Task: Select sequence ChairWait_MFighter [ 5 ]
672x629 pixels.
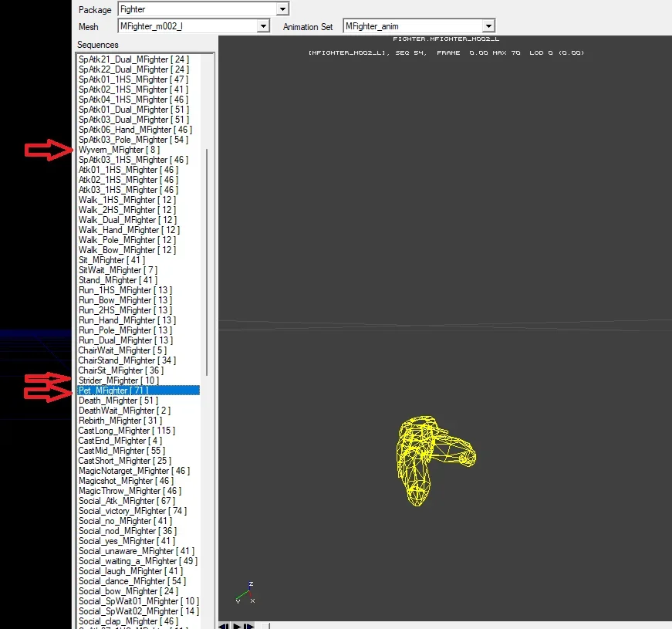Action: coord(123,350)
